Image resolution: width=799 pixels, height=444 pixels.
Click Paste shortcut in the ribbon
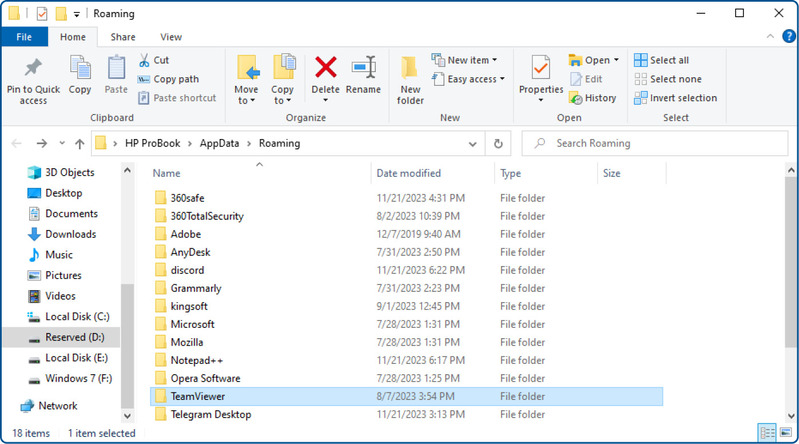[177, 98]
